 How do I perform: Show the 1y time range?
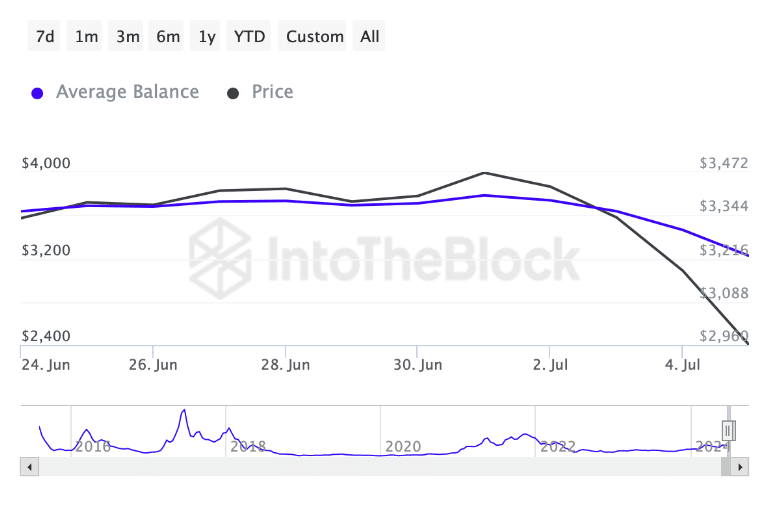pos(207,37)
